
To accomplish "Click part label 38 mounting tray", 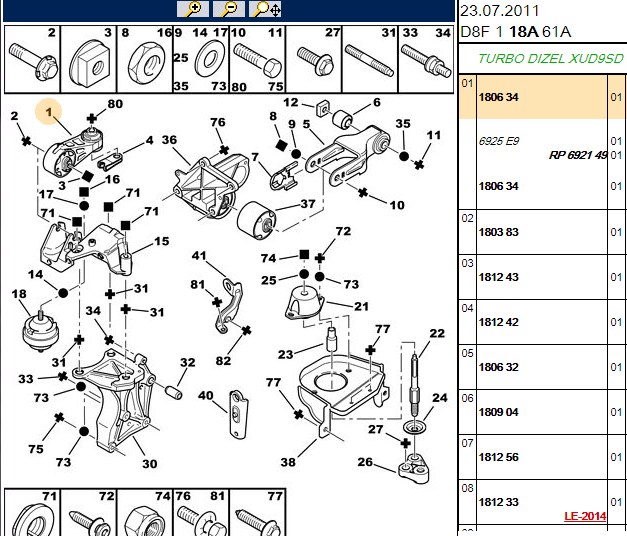I will (288, 462).
